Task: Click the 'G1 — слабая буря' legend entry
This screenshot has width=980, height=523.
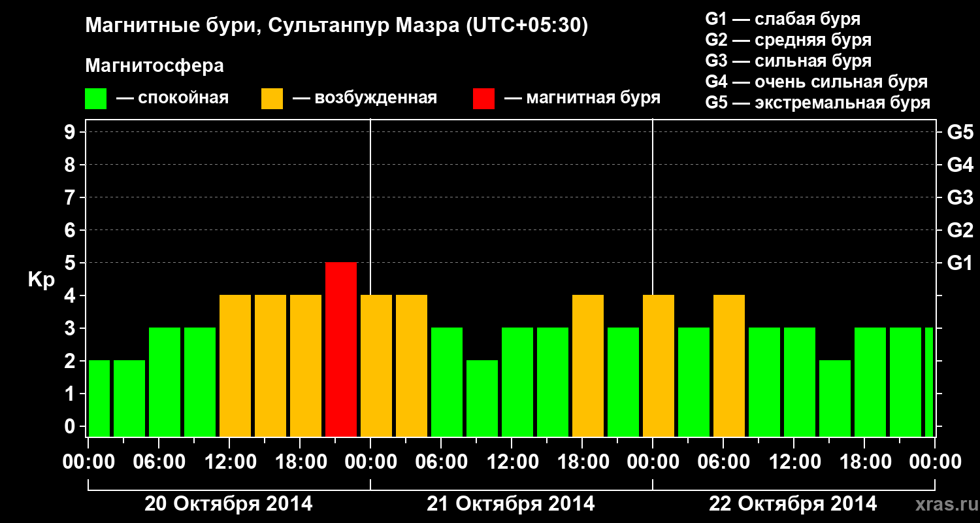Action: tap(783, 19)
